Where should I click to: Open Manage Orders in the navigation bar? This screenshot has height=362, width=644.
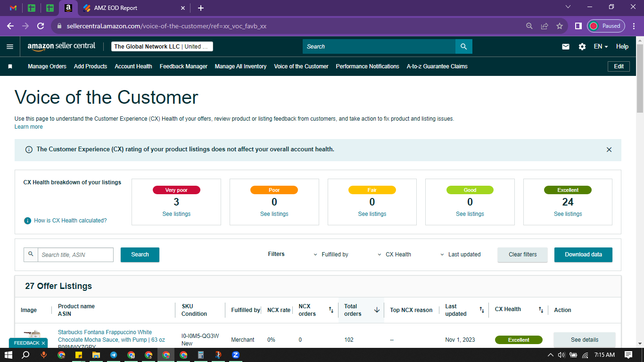[x=47, y=66]
